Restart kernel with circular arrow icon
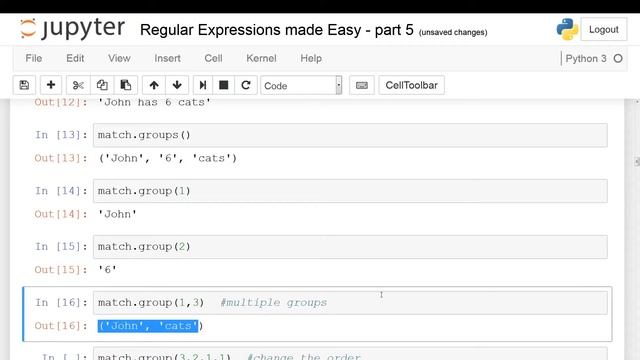640x360 pixels. (x=246, y=85)
